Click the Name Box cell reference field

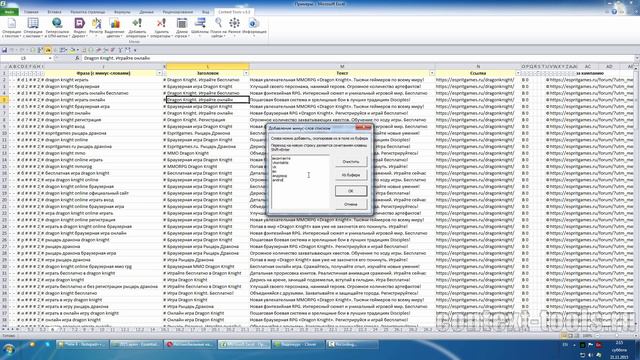[x=24, y=58]
